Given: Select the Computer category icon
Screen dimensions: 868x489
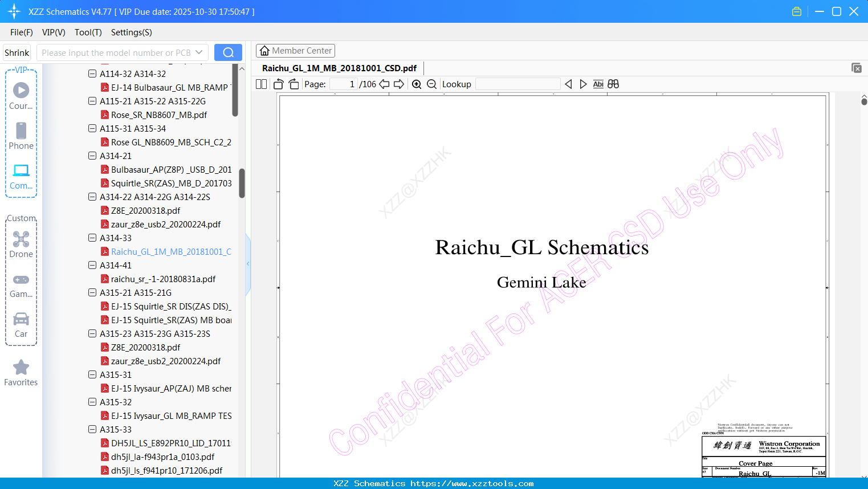Looking at the screenshot, I should [x=21, y=176].
